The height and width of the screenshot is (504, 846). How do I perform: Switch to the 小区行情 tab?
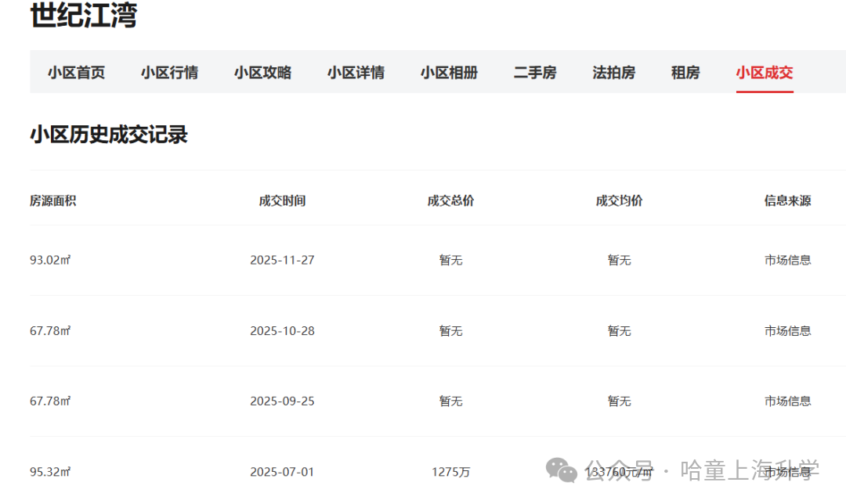[169, 73]
